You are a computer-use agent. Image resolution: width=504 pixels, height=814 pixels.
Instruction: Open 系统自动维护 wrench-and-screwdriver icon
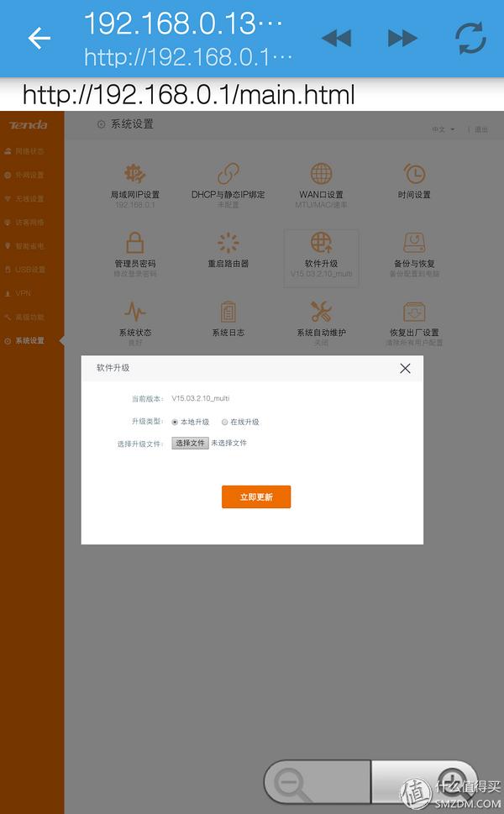pyautogui.click(x=321, y=312)
